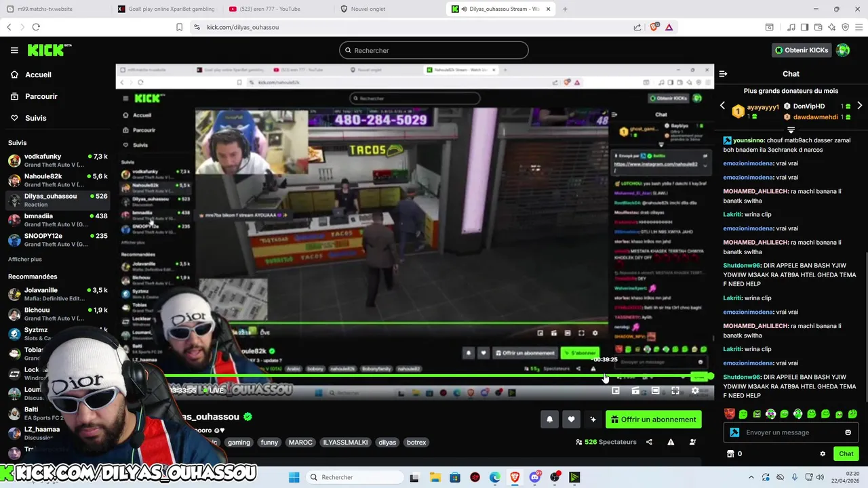Open tab search icon in Brave toolbar
This screenshot has width=868, height=488.
click(x=769, y=27)
